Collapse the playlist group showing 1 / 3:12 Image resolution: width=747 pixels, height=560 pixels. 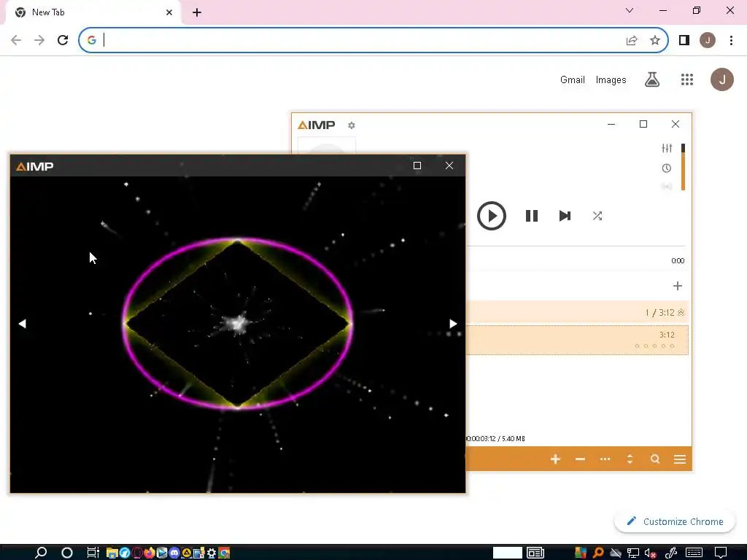pyautogui.click(x=681, y=312)
